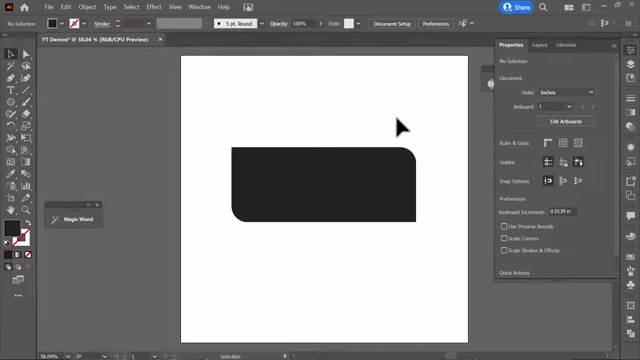Select the Column Graph tool
This screenshot has width=640, height=360.
pos(26,186)
